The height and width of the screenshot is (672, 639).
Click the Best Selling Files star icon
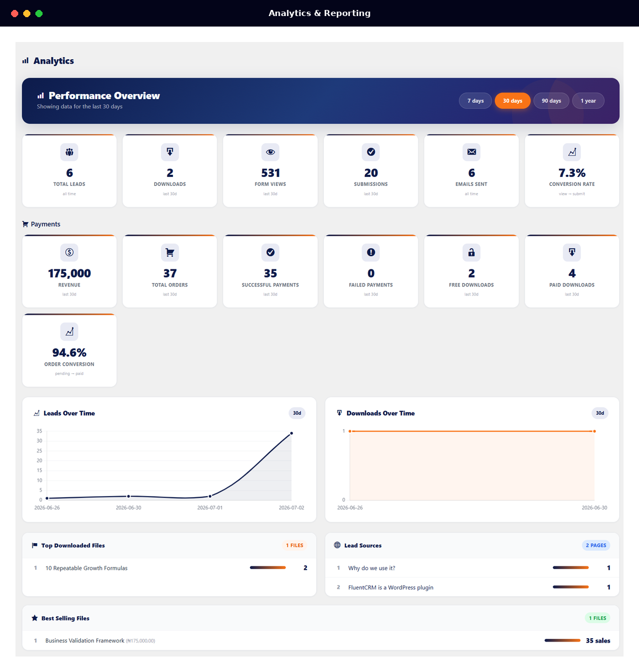(x=35, y=618)
